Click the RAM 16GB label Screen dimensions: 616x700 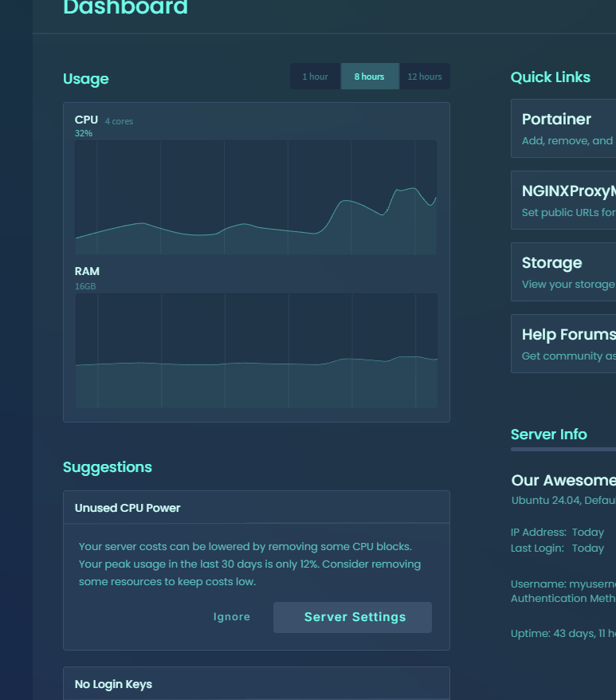85,286
